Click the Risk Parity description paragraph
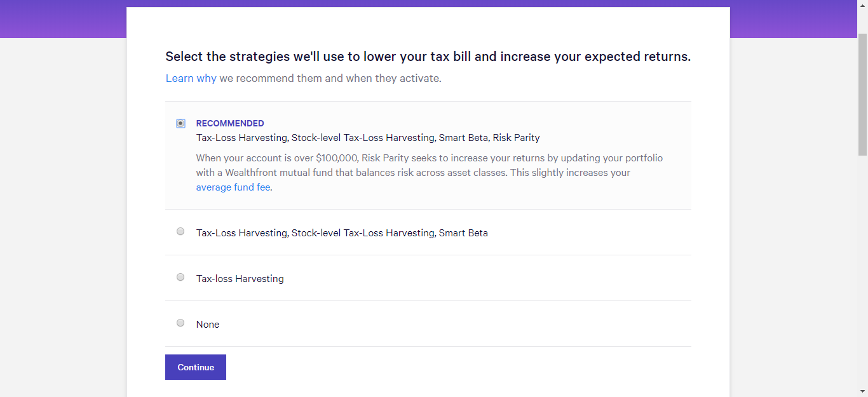This screenshot has width=868, height=397. 429,165
